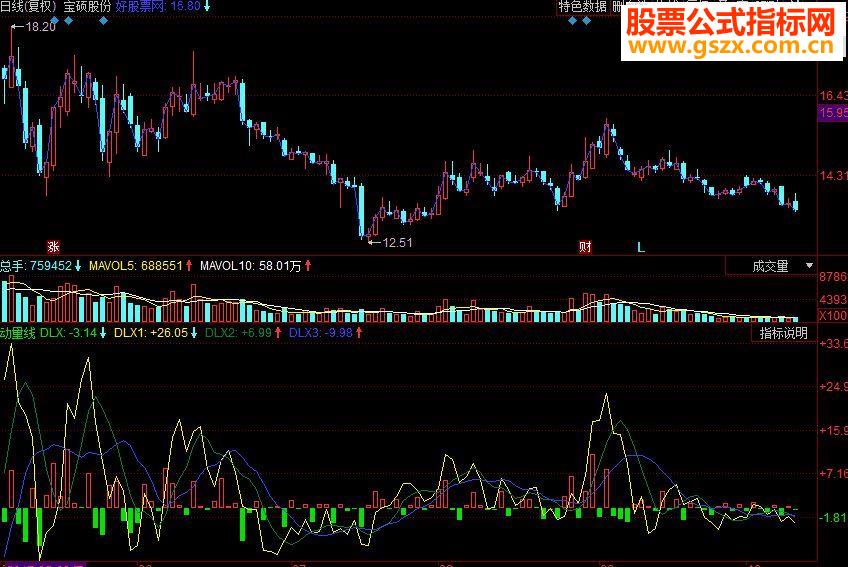Click the red up arrow after DLX2 +6.99
Viewport: 848px width, 567px height.
click(x=278, y=333)
